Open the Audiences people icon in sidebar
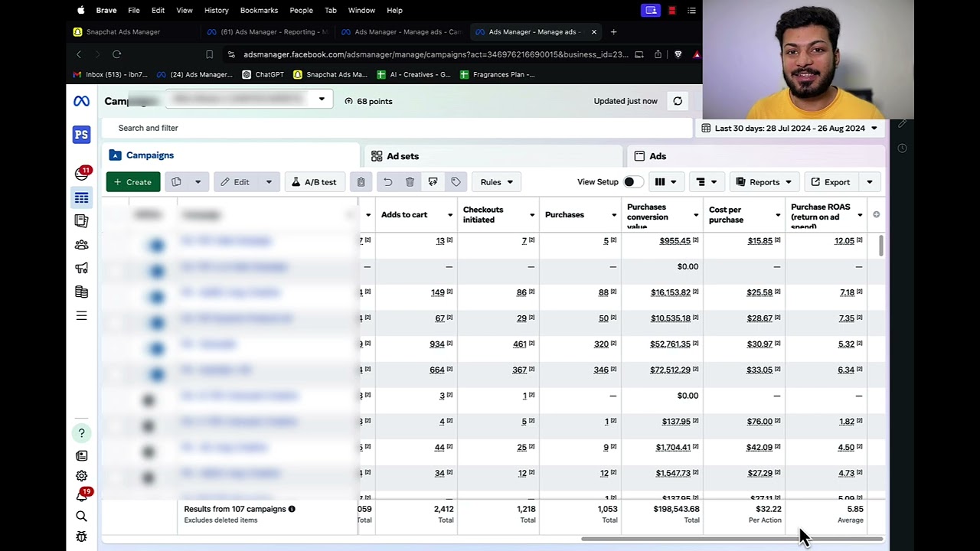 point(81,245)
